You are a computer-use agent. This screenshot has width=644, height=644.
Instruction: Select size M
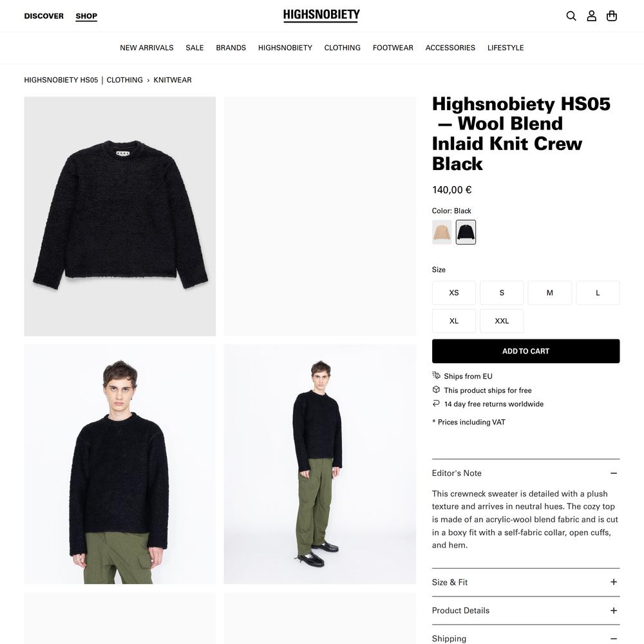549,293
